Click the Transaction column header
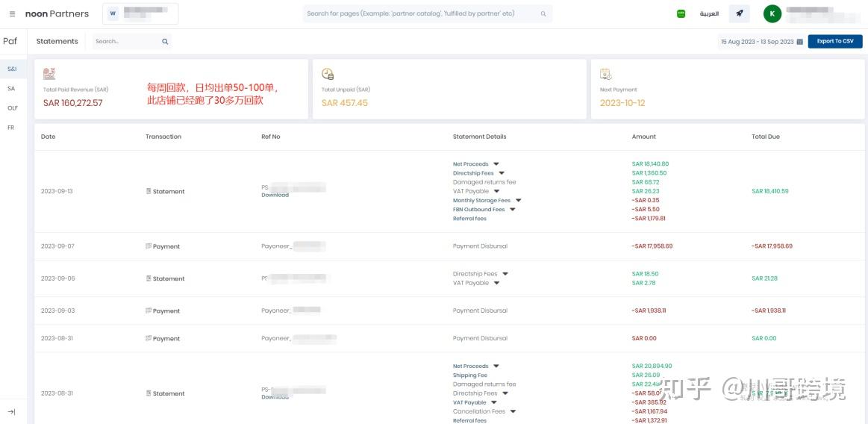 (163, 137)
